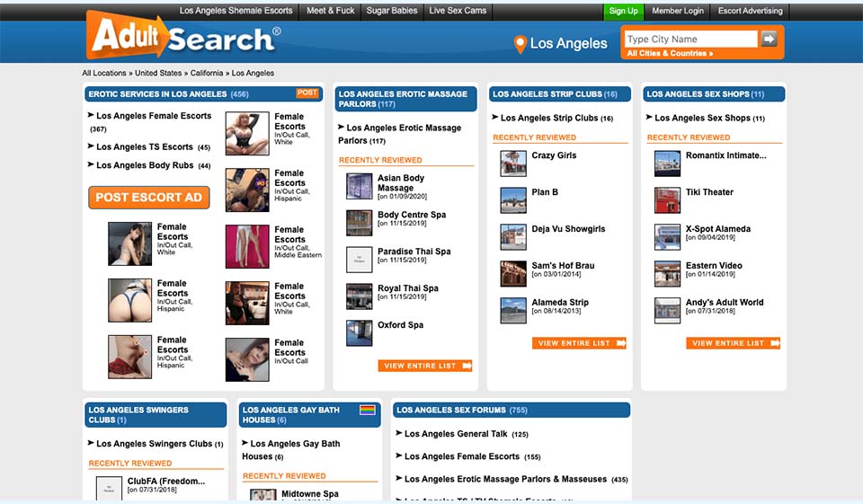Click the Los Angeles breadcrumb
863x504 pixels.
pos(253,73)
